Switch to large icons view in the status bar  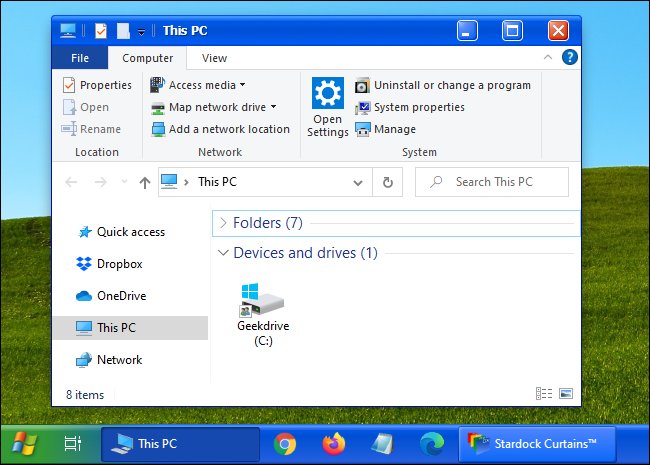coord(566,393)
